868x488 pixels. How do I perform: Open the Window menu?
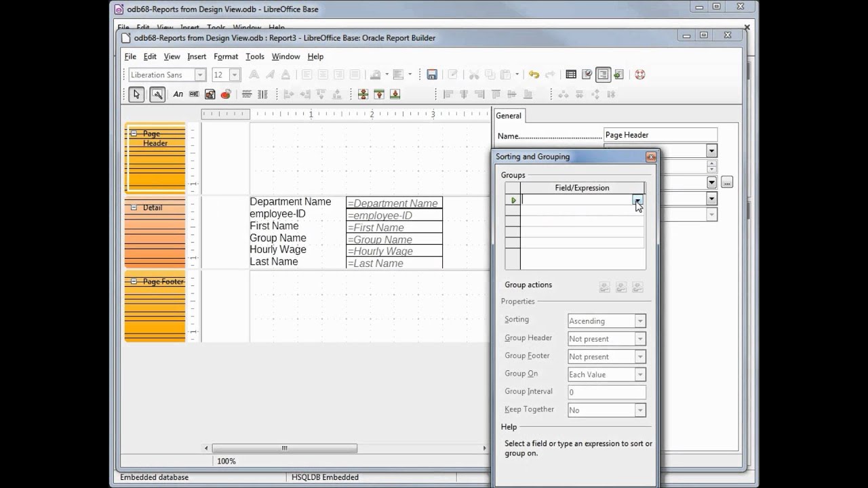[x=285, y=57]
